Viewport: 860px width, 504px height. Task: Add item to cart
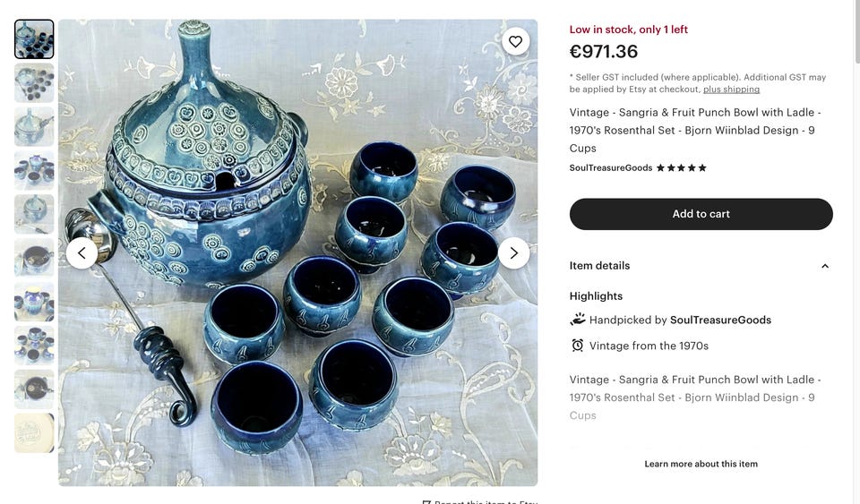coord(701,214)
